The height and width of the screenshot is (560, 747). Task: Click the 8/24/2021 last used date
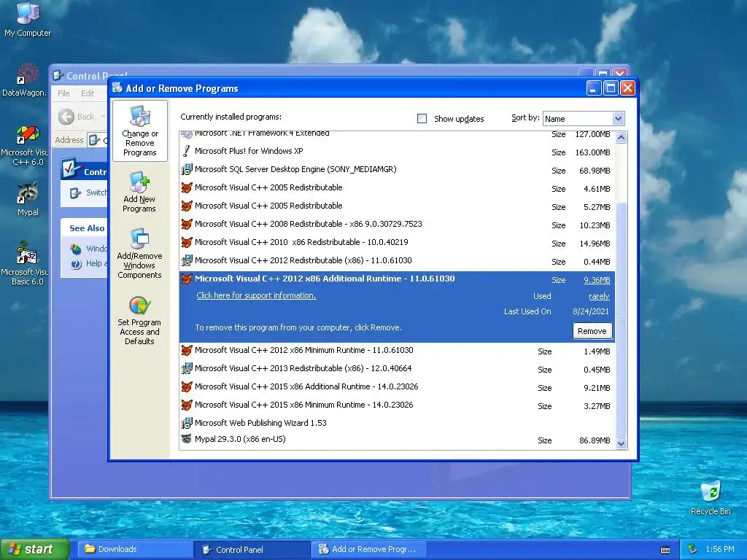click(591, 311)
